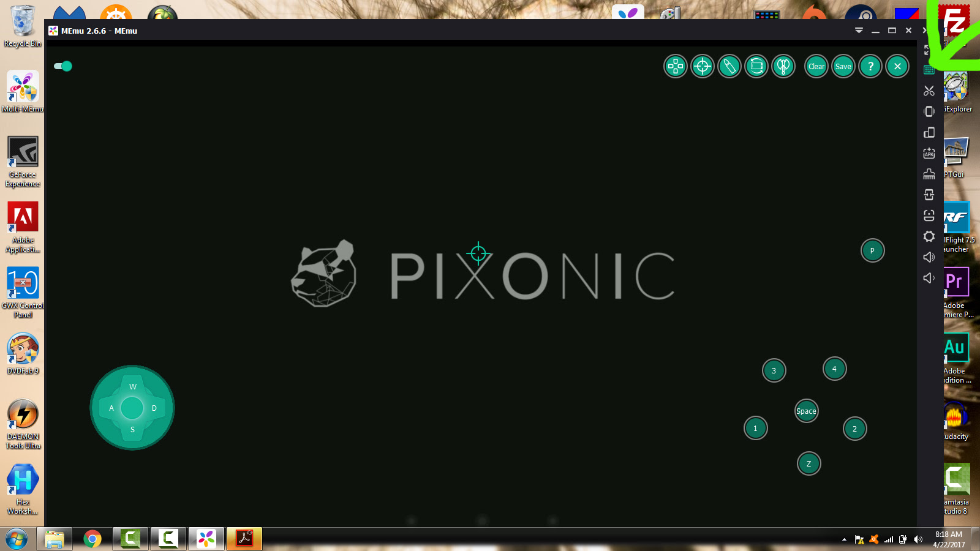Click the shake device icon in sidebar
Viewport: 980px width, 551px height.
[929, 111]
